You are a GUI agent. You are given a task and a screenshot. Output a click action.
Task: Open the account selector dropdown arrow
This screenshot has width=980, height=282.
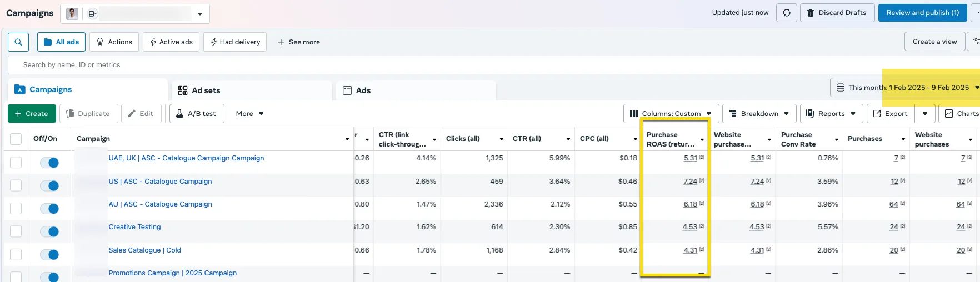[200, 14]
